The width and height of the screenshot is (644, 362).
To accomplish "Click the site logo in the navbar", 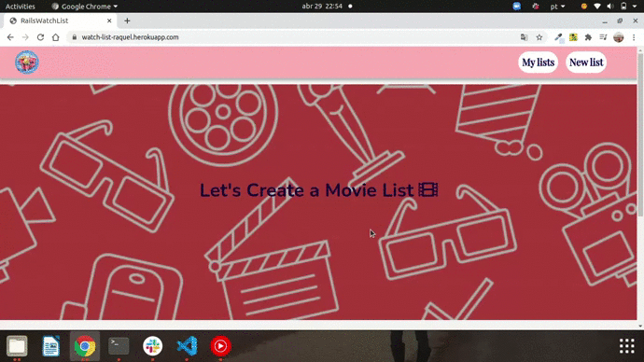I will click(27, 63).
